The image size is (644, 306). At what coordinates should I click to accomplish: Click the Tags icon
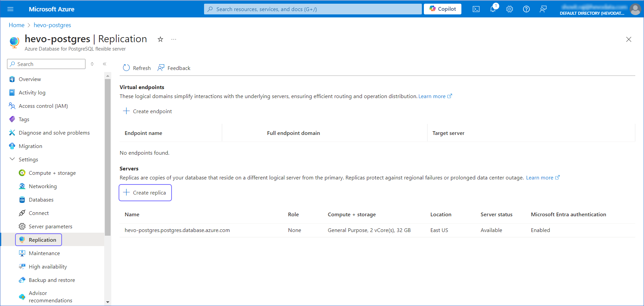[x=12, y=119]
